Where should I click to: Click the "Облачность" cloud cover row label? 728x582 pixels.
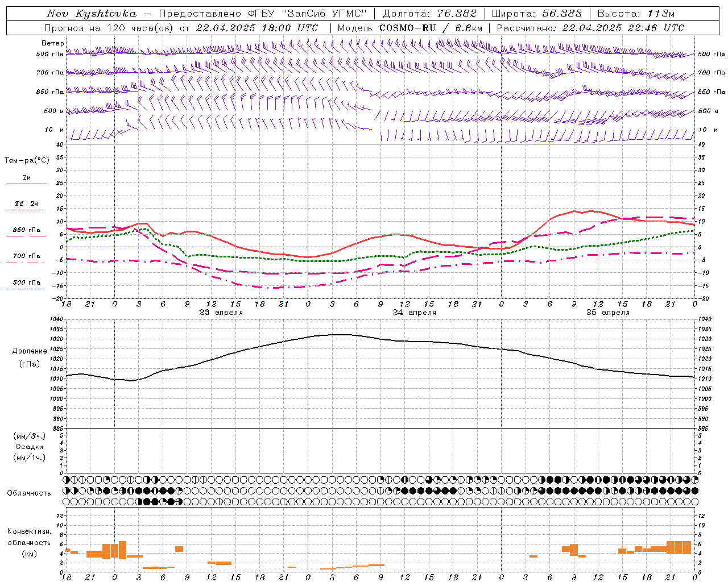(29, 493)
